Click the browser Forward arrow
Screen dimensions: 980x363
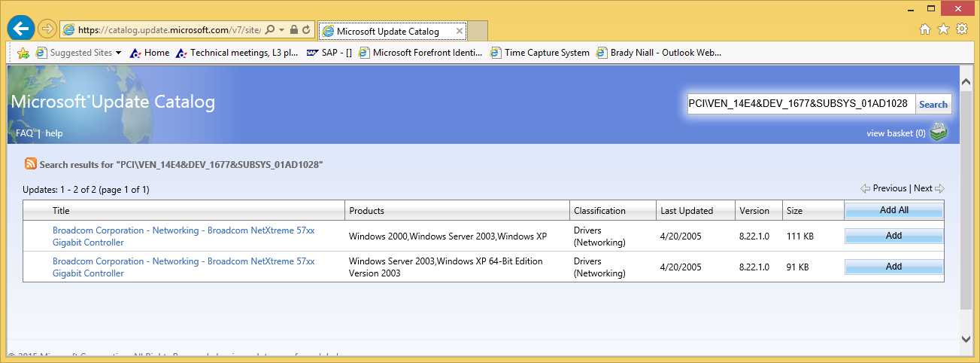47,30
